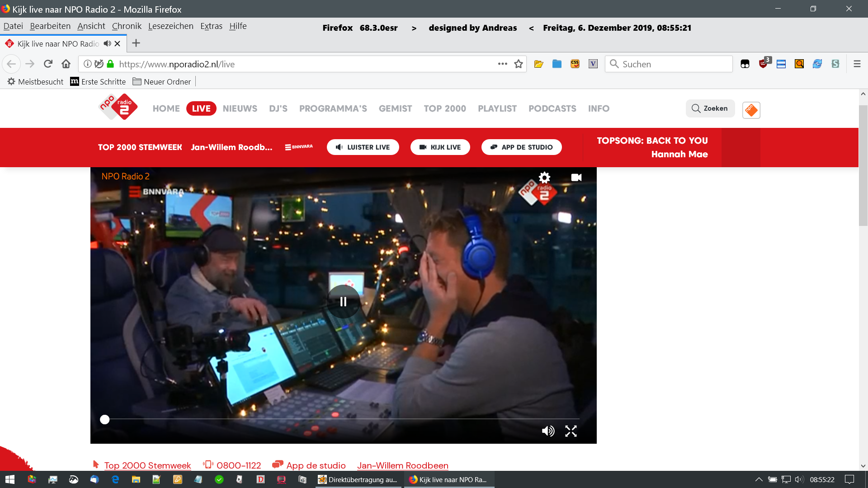Go to browser home page
This screenshot has width=868, height=488.
point(66,64)
